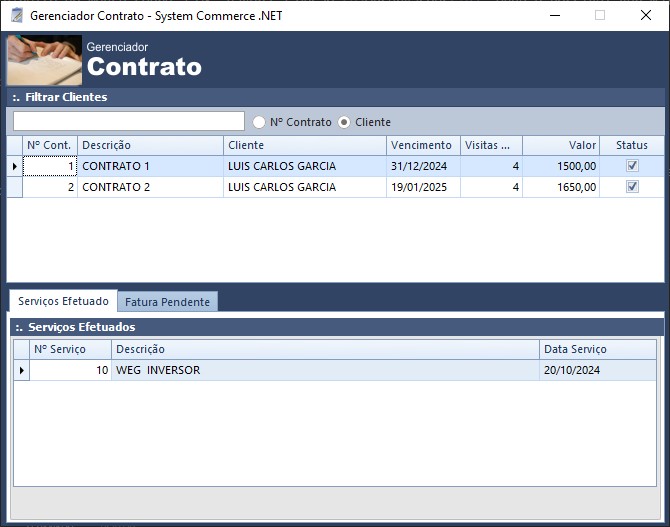Click LUIS CARLOS GARCIA in CONTRATO 1 row
Viewport: 670px width, 527px height.
point(305,166)
